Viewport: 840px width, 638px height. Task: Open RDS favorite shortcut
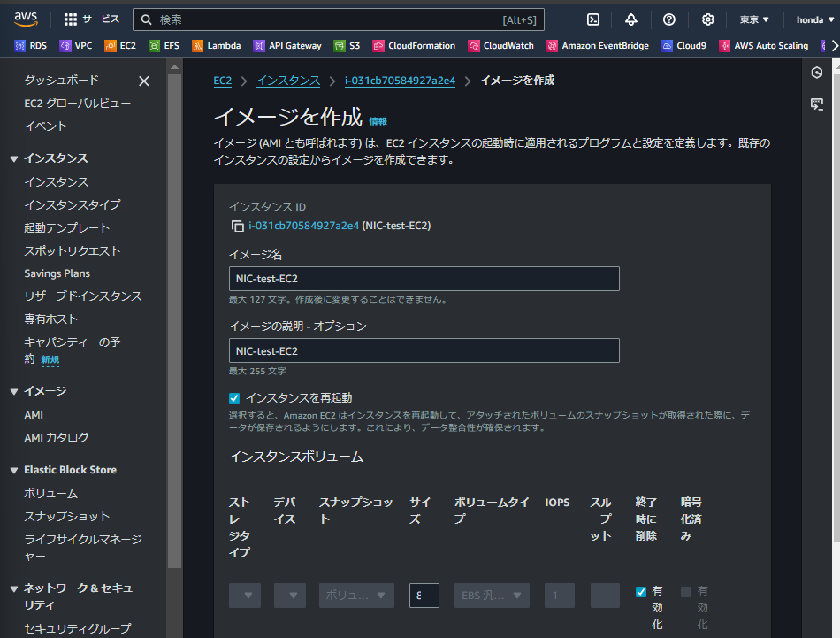tap(31, 46)
